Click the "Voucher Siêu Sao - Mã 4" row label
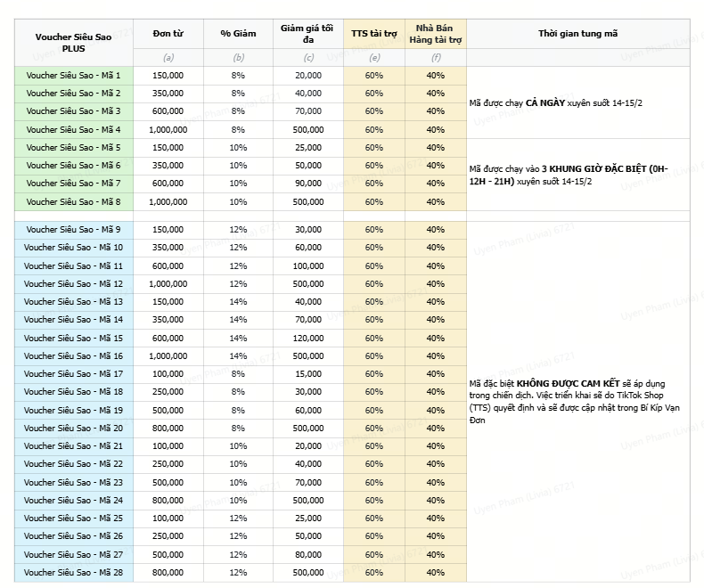This screenshot has width=704, height=588. pos(73,129)
